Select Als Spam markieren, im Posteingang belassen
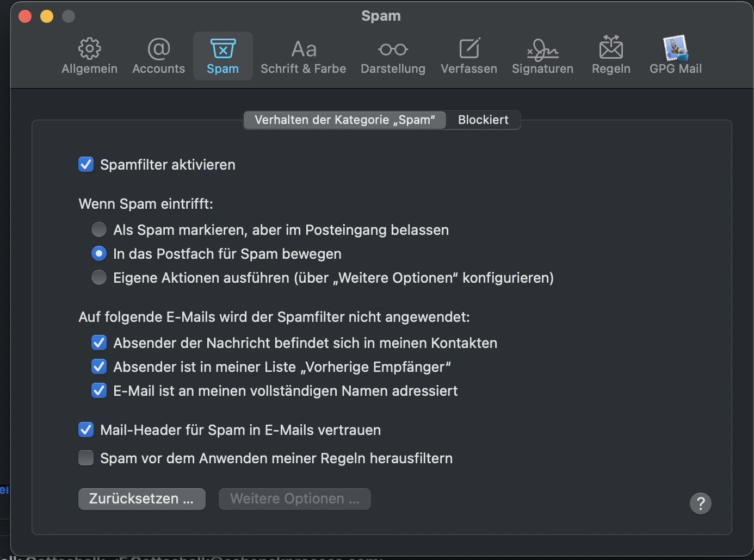The height and width of the screenshot is (560, 754). tap(99, 229)
